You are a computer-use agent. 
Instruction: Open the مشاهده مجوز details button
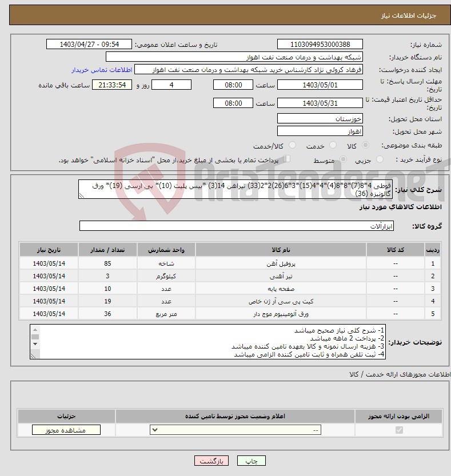click(66, 430)
